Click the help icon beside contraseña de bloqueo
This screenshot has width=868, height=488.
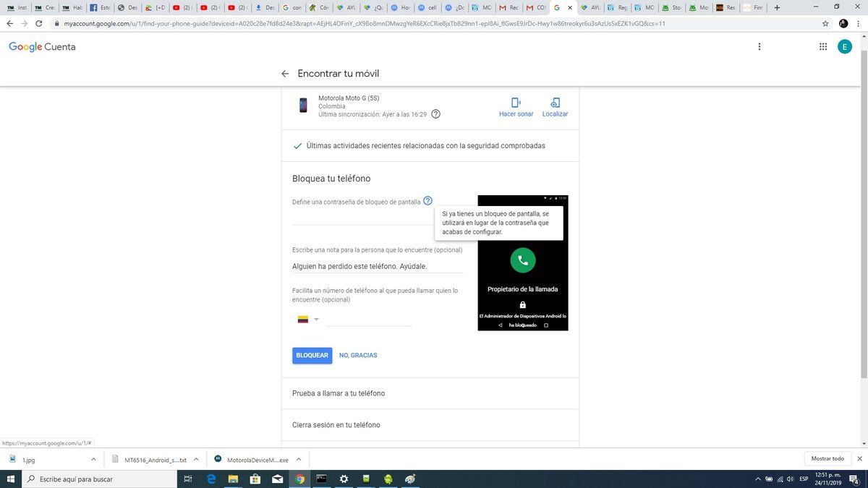click(427, 201)
